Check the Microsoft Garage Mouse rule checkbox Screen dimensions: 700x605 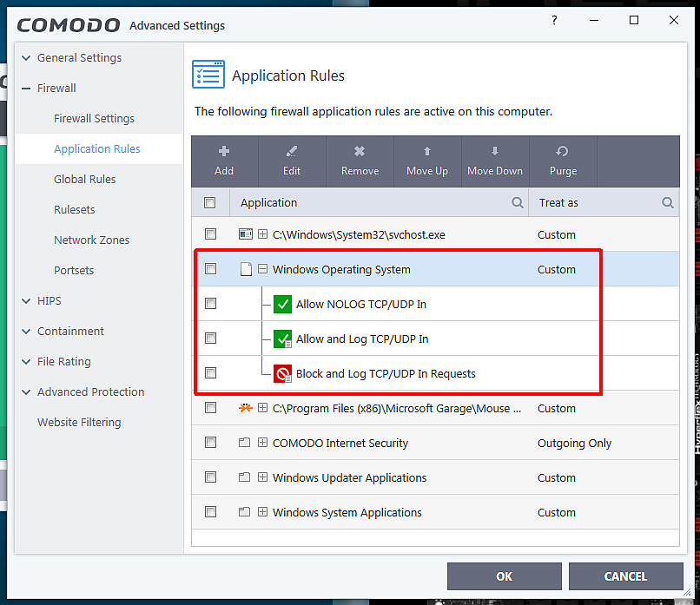(210, 407)
